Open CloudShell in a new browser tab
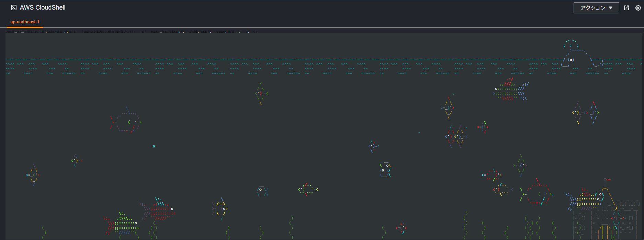644x240 pixels. click(626, 8)
